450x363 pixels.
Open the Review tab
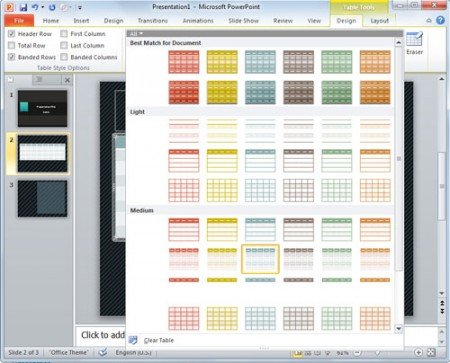[x=283, y=21]
